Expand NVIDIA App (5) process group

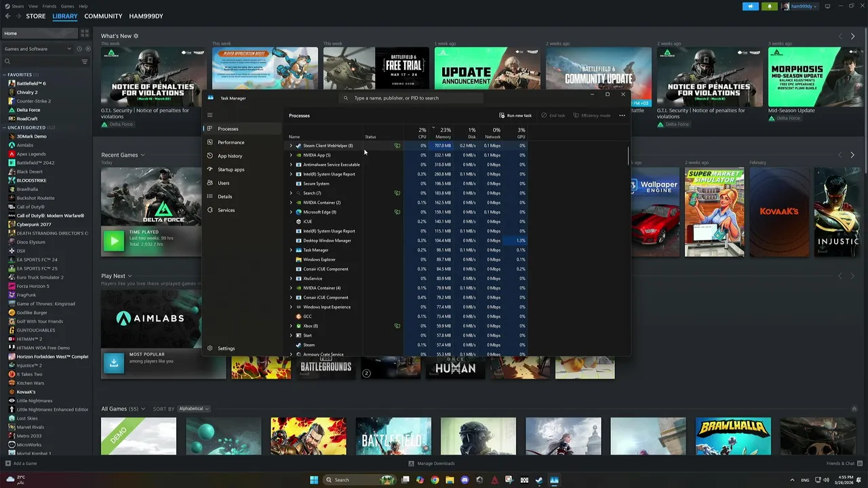coord(291,155)
